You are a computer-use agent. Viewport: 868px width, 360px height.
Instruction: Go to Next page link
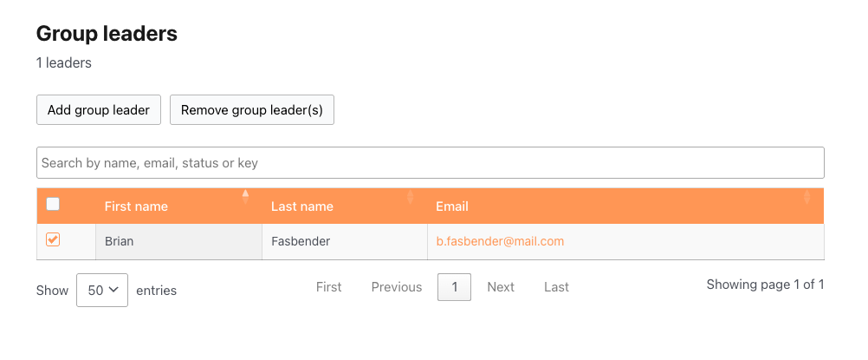tap(501, 287)
